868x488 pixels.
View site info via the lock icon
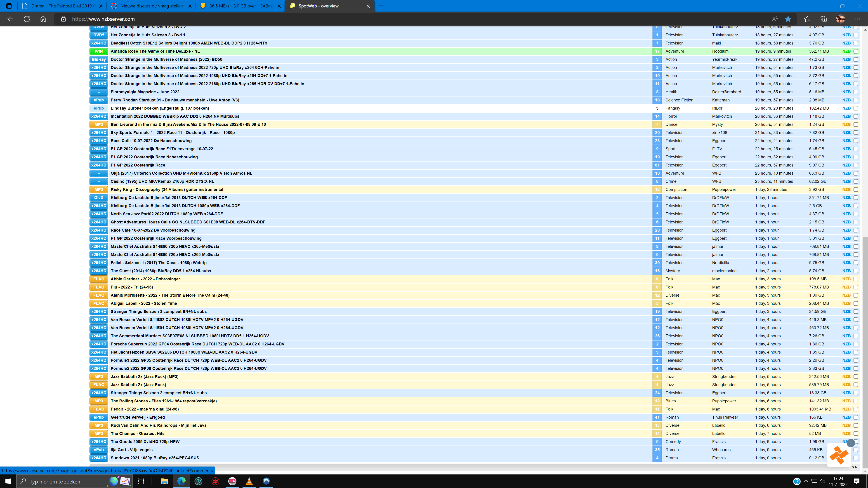(63, 19)
